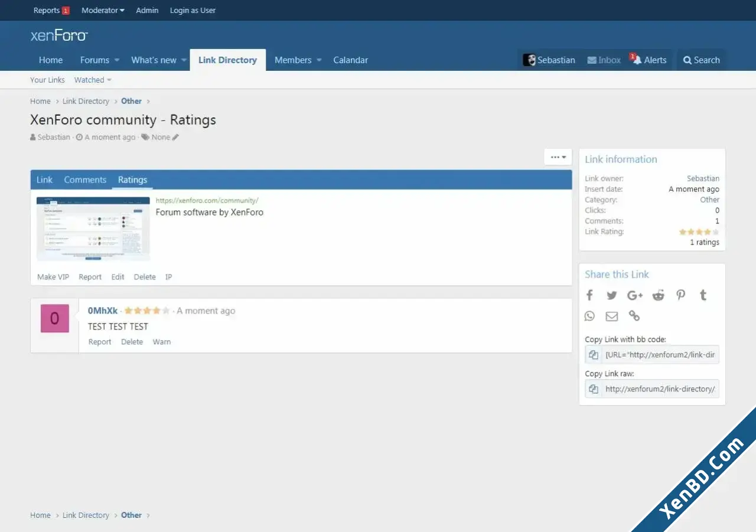This screenshot has height=532, width=756.
Task: Open the xenforo community link thumbnail
Action: point(93,229)
